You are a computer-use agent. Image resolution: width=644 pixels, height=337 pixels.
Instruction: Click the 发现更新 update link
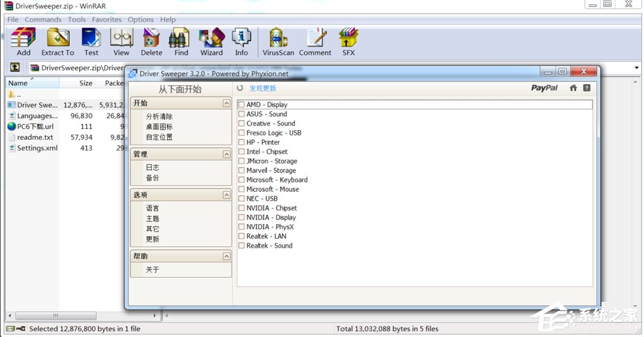pos(262,89)
